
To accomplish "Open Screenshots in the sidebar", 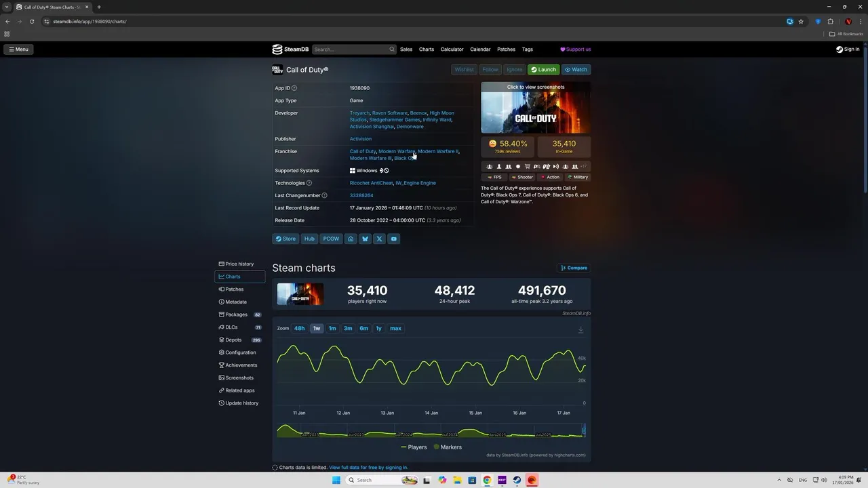I will click(240, 378).
